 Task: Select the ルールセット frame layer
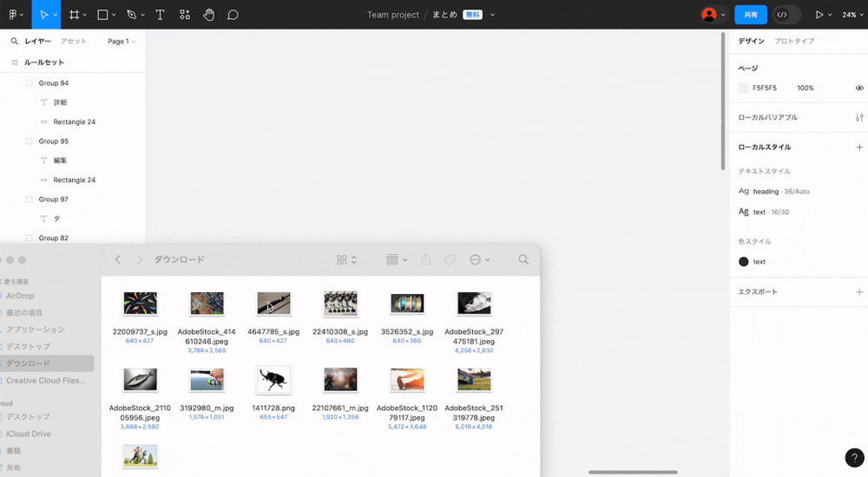(x=43, y=62)
